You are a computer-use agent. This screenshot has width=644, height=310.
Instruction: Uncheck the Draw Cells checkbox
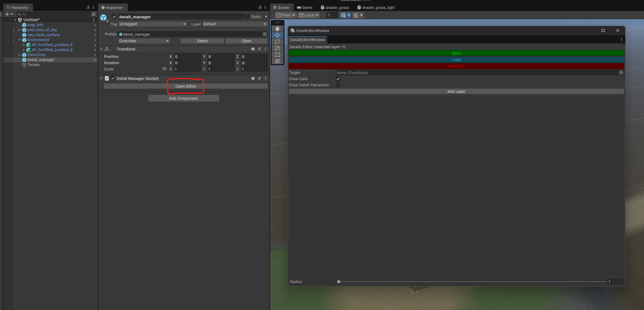click(338, 79)
